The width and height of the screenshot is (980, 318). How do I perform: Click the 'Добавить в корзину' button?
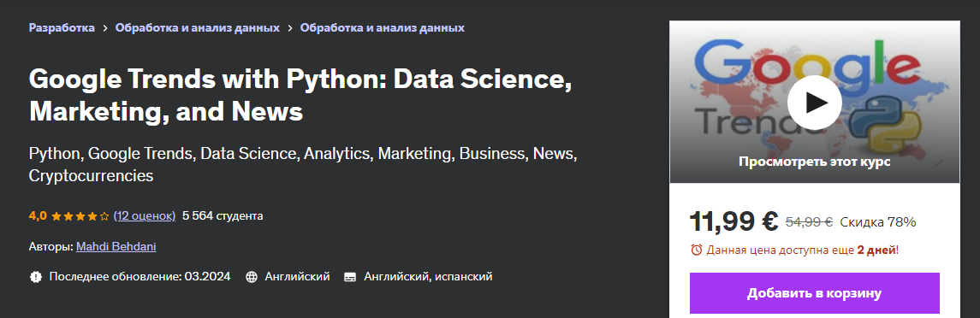(x=814, y=293)
